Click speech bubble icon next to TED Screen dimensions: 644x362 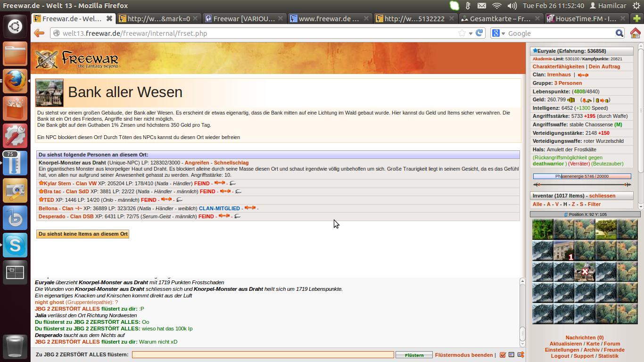pos(179,200)
